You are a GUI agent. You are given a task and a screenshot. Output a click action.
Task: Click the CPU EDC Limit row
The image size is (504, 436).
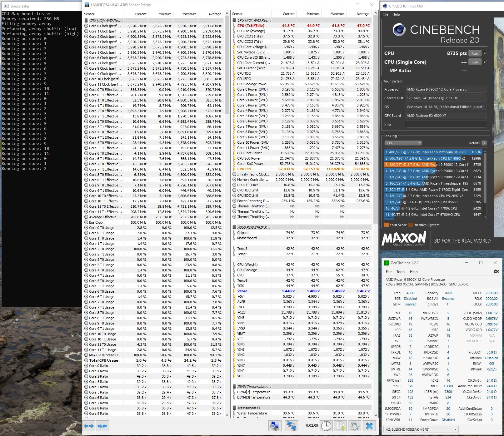pyautogui.click(x=302, y=196)
